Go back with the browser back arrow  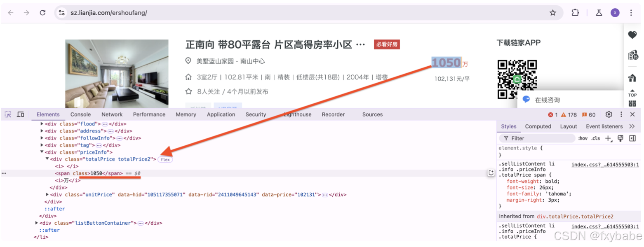tap(11, 13)
